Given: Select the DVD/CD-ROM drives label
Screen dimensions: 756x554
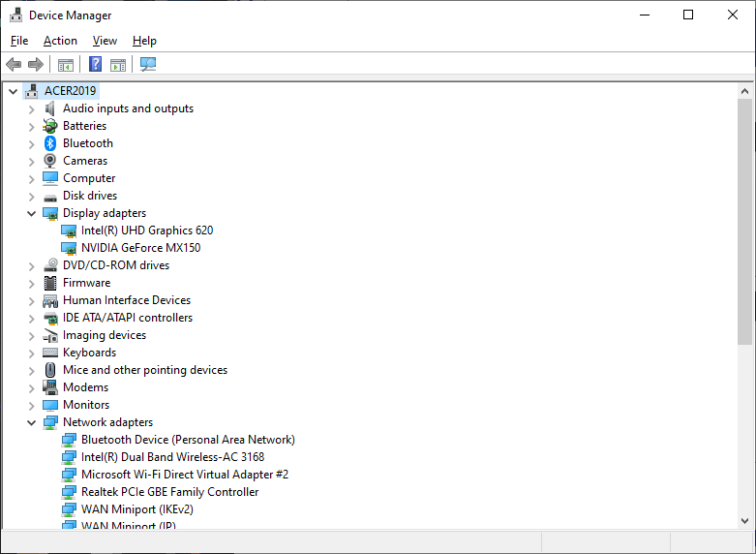Looking at the screenshot, I should pos(116,265).
